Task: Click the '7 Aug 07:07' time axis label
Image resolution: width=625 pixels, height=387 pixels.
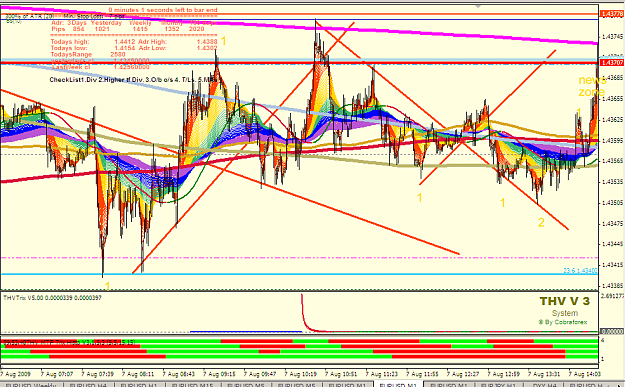Action: coord(57,374)
